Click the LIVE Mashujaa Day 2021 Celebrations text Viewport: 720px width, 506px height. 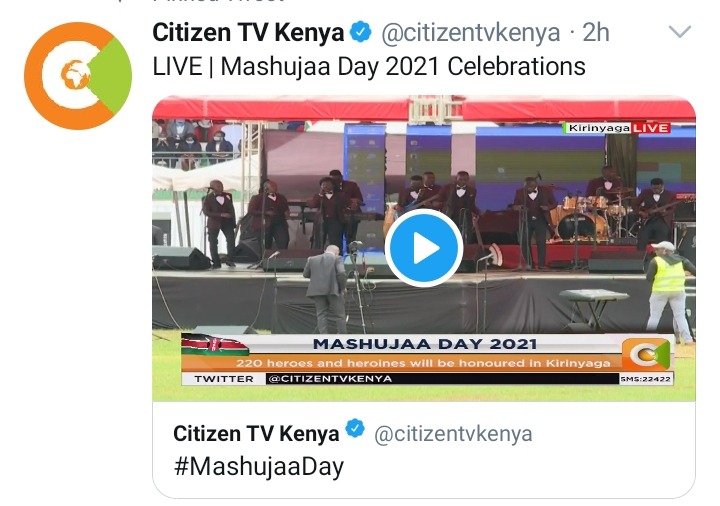369,66
